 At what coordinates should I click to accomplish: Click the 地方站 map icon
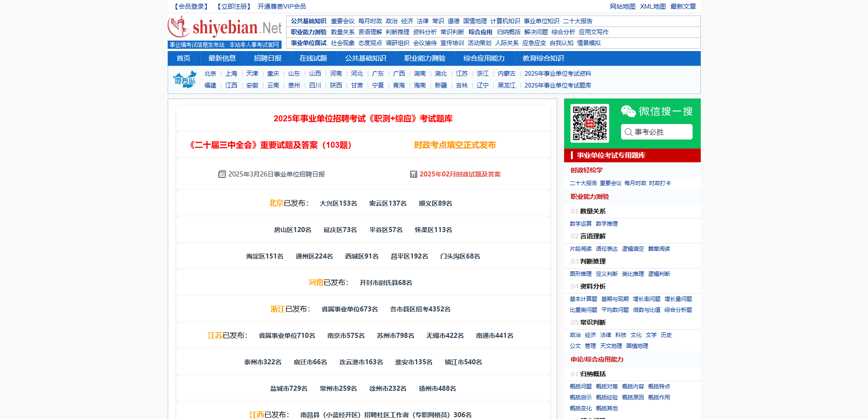(x=184, y=79)
